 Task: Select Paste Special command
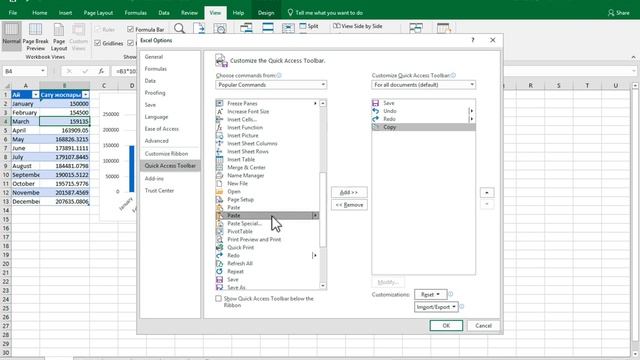pos(244,223)
